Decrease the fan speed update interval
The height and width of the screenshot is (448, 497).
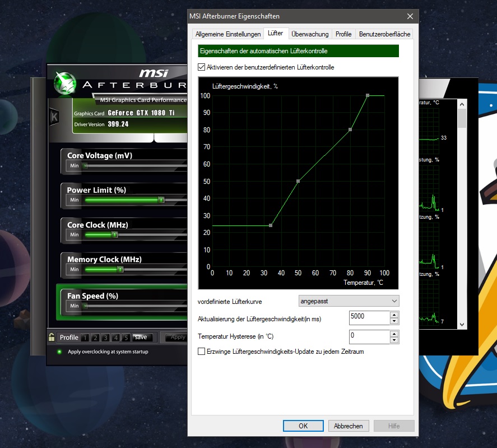tap(394, 321)
